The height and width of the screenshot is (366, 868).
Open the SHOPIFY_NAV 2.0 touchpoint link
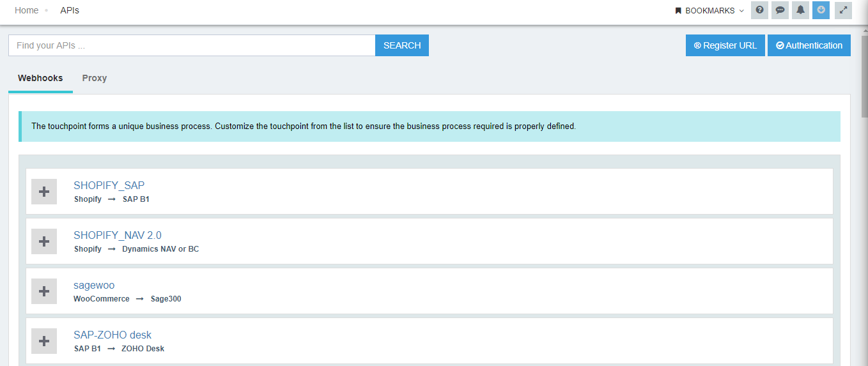[x=118, y=235]
